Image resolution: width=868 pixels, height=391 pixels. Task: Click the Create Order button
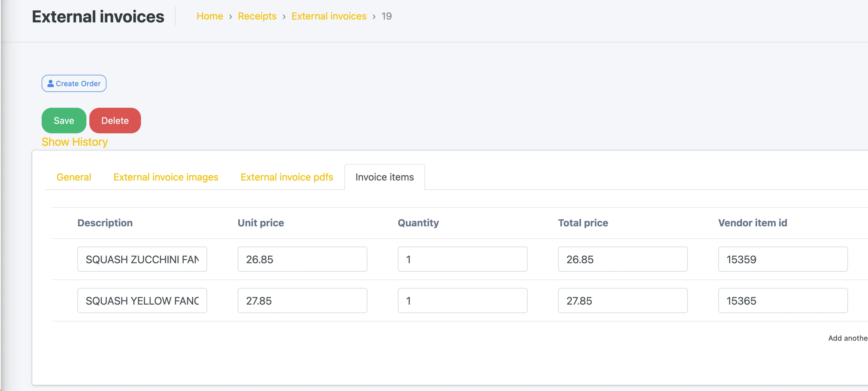(74, 84)
